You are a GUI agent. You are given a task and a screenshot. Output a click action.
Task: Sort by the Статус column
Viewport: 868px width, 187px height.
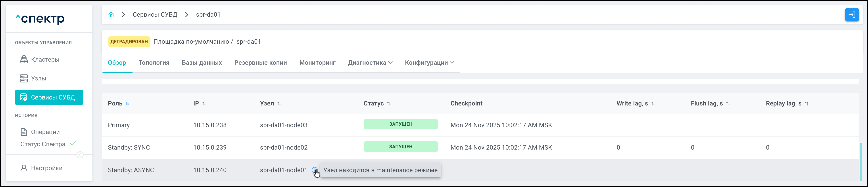coord(389,104)
